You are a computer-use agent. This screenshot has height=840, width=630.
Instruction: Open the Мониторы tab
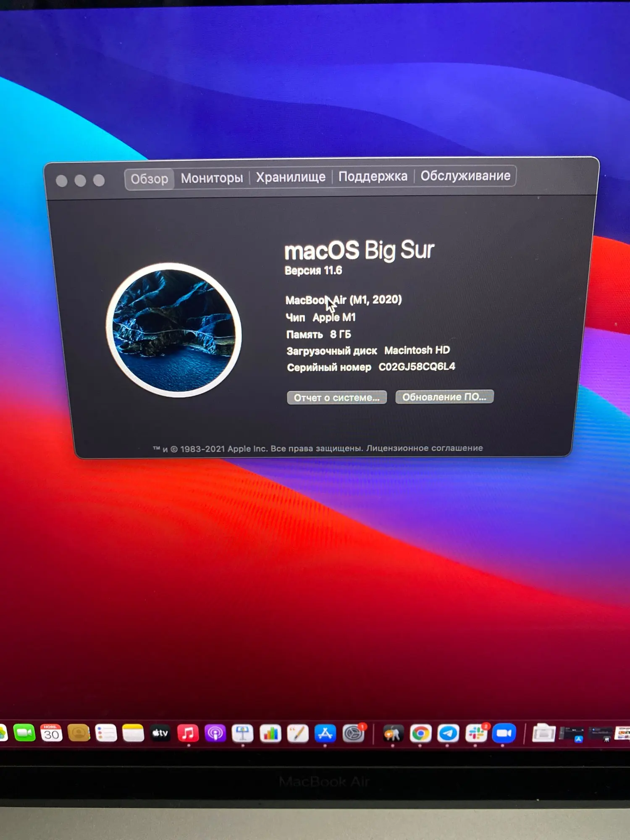pyautogui.click(x=212, y=178)
